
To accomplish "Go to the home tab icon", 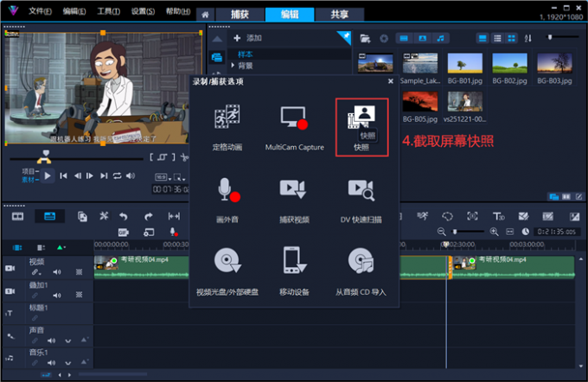I will tap(205, 15).
